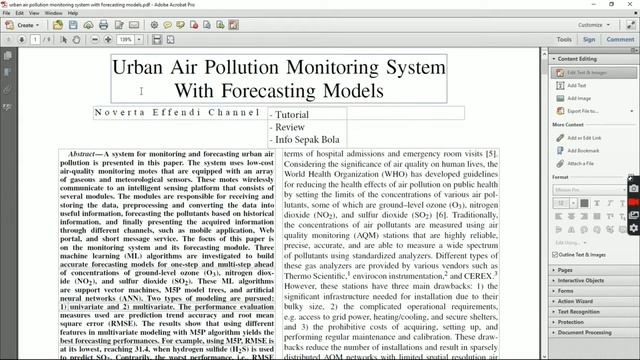Click the zoom percentage field showing 139%
The width and height of the screenshot is (640, 360).
pyautogui.click(x=126, y=40)
